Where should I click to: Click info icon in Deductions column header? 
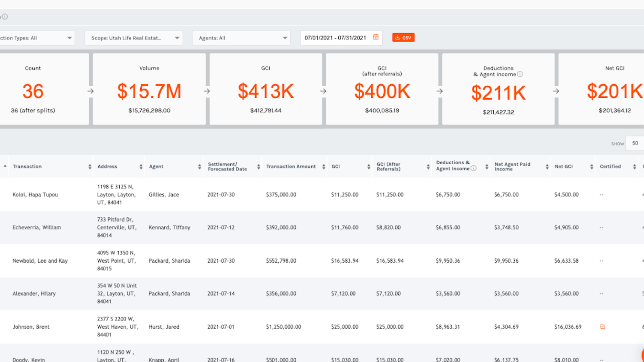click(x=473, y=168)
